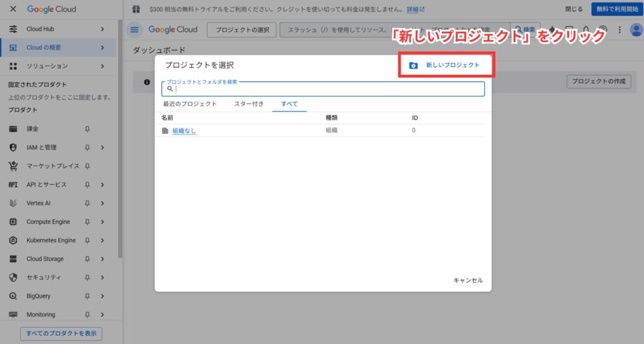This screenshot has width=644, height=344.
Task: Expand the Cloud Hub submenu arrow
Action: [103, 29]
